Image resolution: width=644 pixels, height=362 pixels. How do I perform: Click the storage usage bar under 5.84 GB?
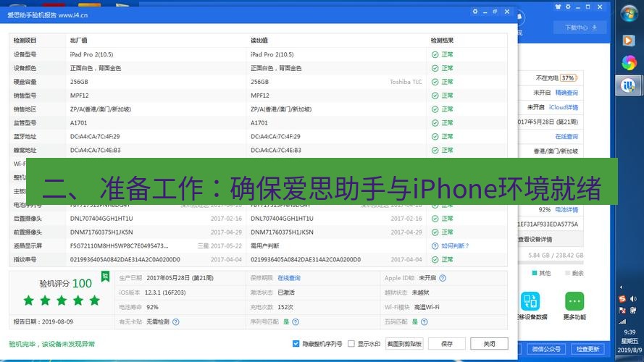click(551, 263)
